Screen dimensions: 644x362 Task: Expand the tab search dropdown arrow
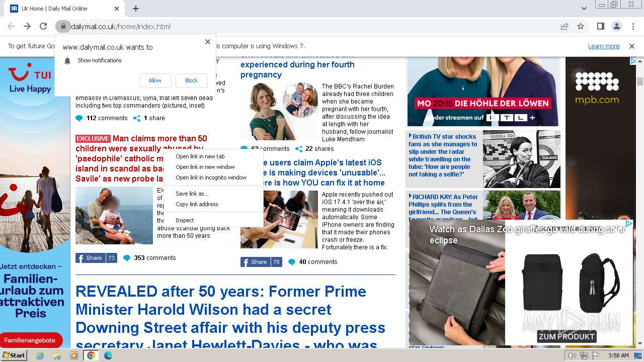click(x=584, y=9)
